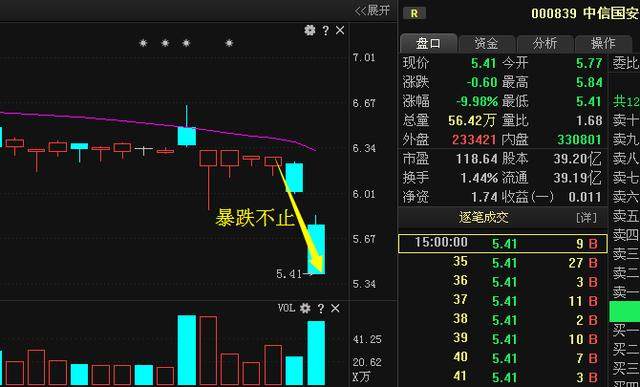
Task: Click the 逐笔成交 section header
Action: (483, 218)
